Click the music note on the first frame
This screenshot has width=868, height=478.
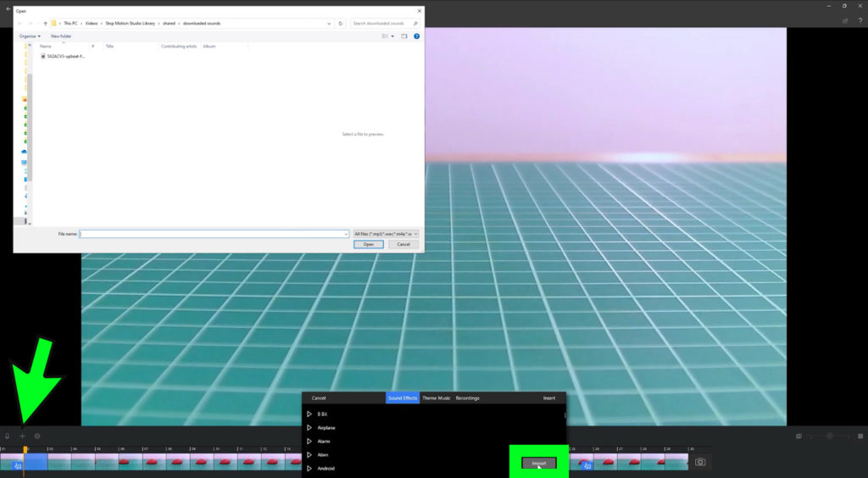tap(18, 466)
